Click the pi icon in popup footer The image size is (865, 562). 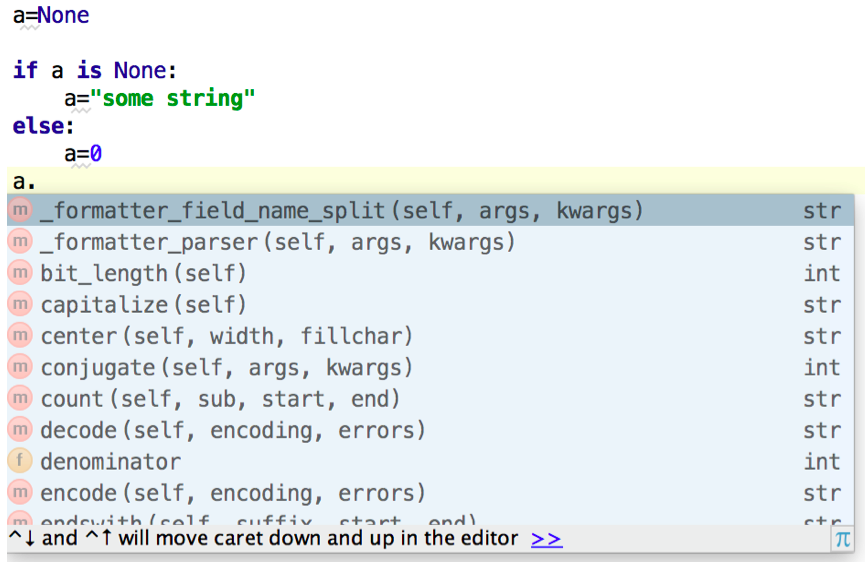pos(842,539)
